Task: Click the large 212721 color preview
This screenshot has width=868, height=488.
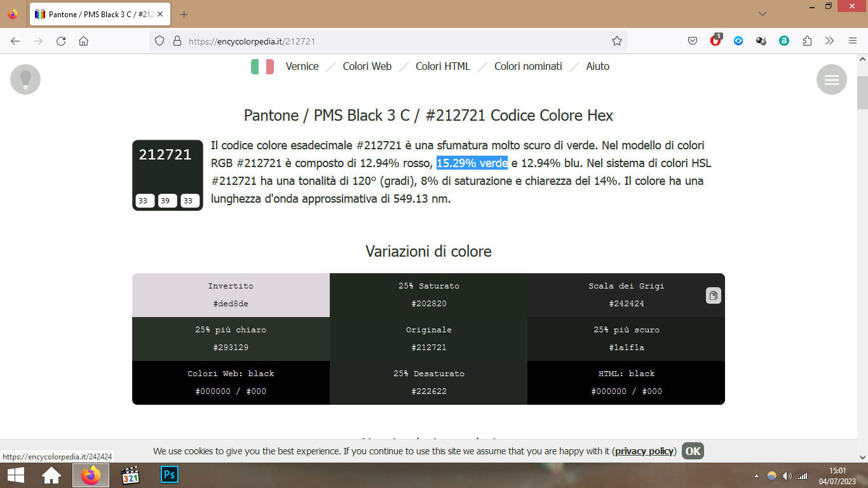Action: point(168,175)
